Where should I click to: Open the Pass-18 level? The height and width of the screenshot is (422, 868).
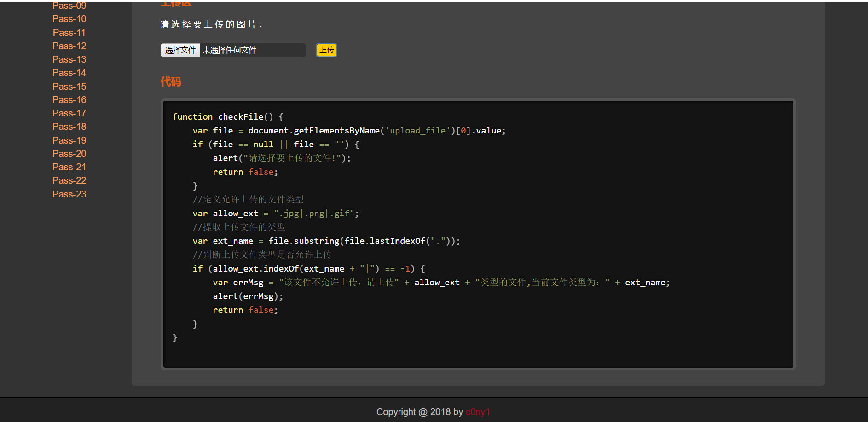click(69, 127)
